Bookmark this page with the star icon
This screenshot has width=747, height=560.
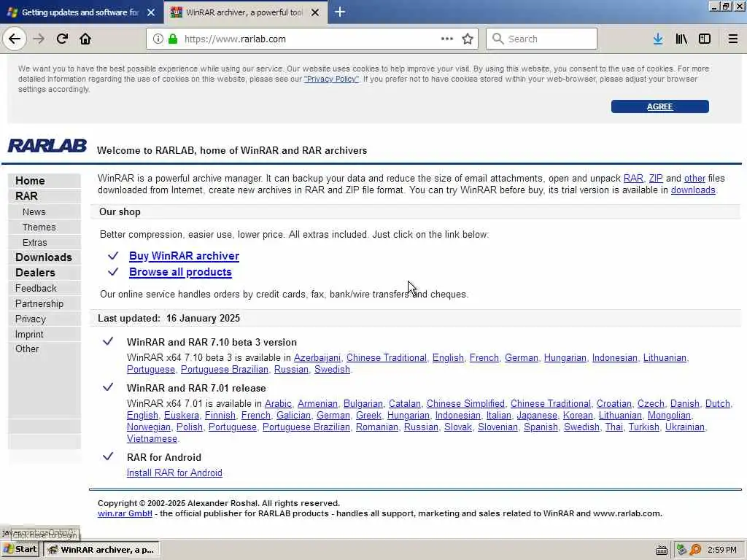click(468, 39)
